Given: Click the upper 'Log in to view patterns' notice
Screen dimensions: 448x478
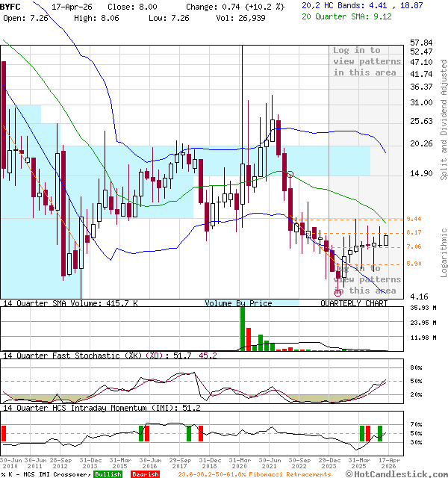Looking at the screenshot, I should pyautogui.click(x=367, y=61).
